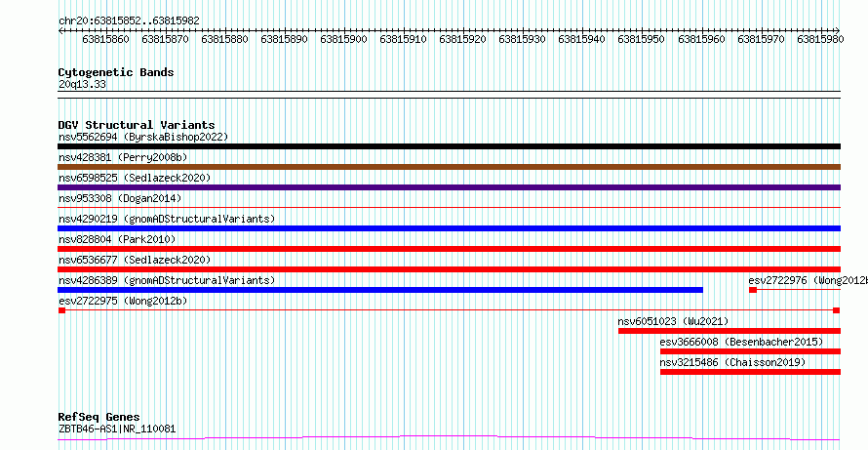Screen dimensions: 868x450
Task: Select the shorter blue nsv4286389 bar
Action: tap(380, 290)
